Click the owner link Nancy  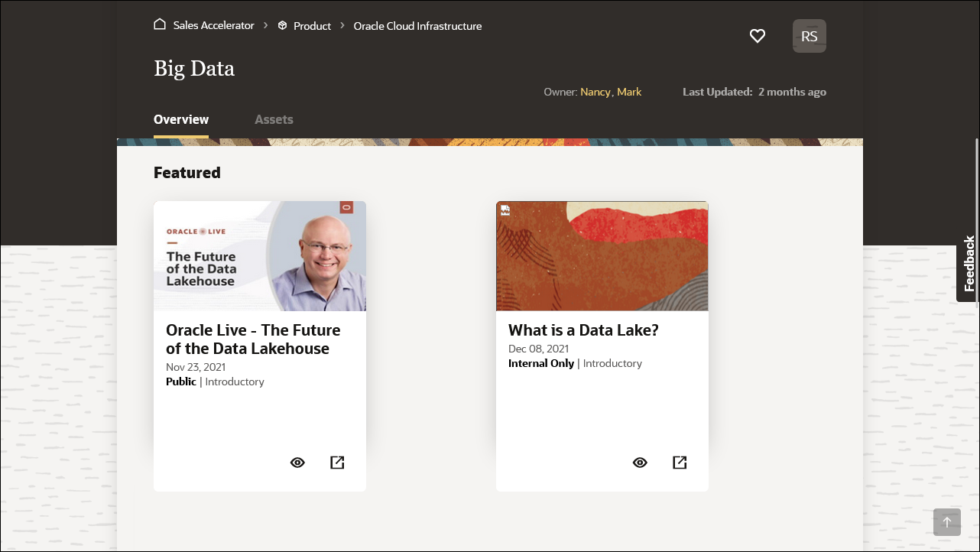595,92
